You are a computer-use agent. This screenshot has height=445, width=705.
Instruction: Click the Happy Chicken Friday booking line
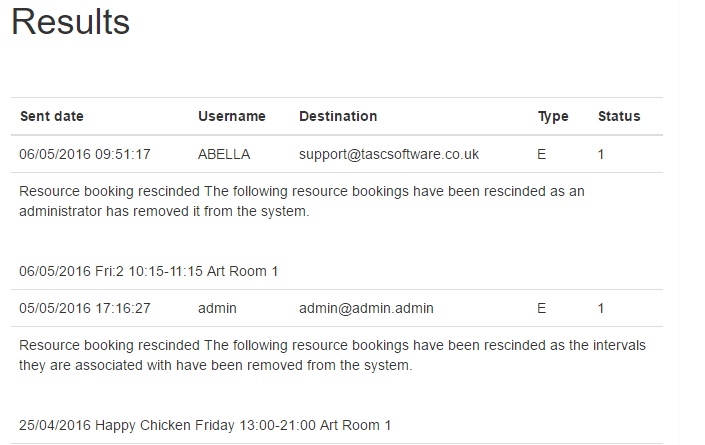(x=205, y=425)
